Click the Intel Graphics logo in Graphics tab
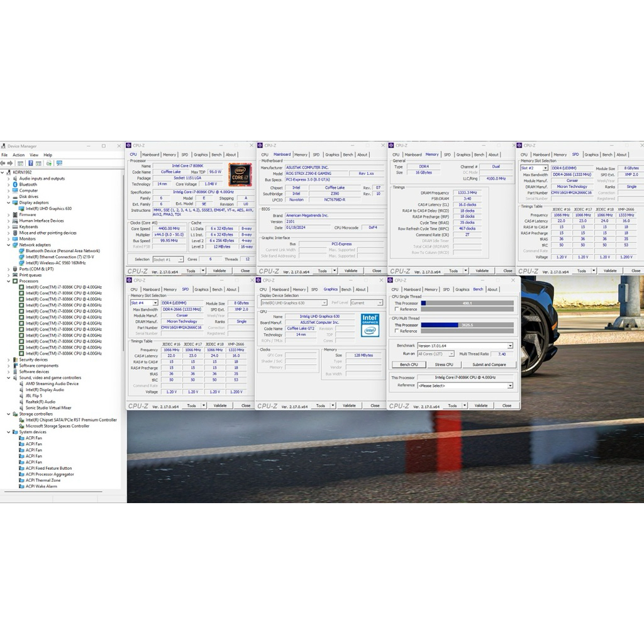The height and width of the screenshot is (644, 644). (x=370, y=325)
